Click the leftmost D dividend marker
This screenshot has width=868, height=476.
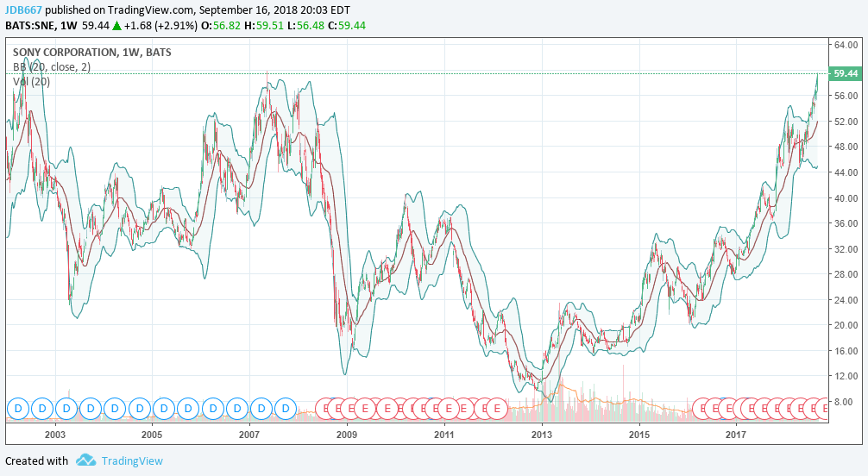tap(18, 409)
